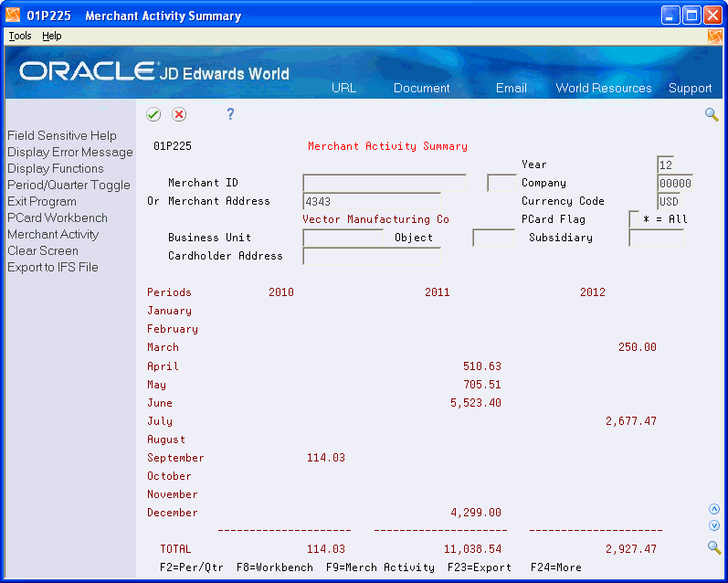Click the Currency Code field showing USD

tap(669, 201)
